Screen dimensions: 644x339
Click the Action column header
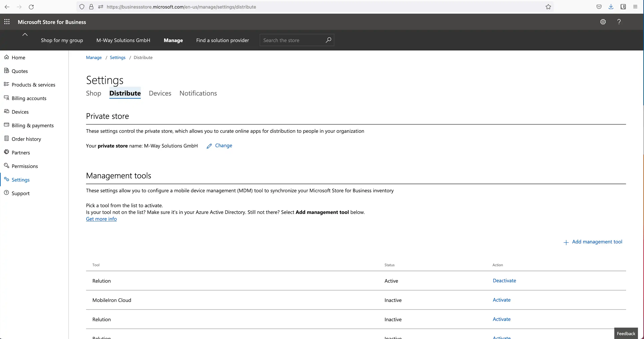[498, 265]
